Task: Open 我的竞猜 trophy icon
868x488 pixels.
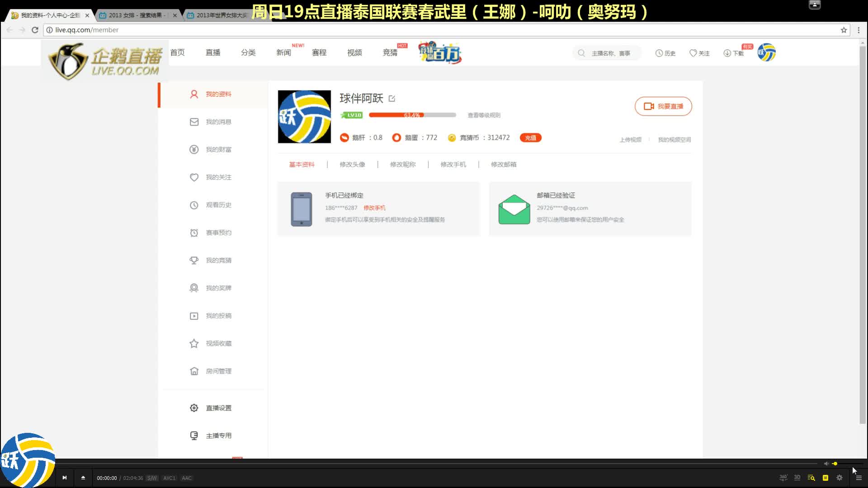Action: click(194, 260)
